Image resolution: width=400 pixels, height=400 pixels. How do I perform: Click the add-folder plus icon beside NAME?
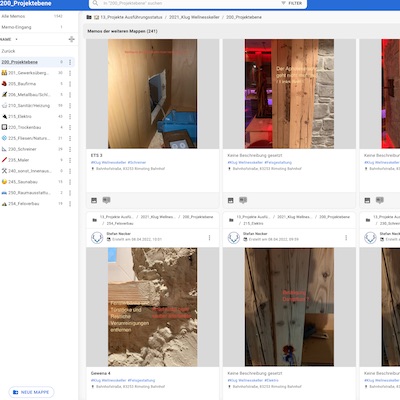point(71,39)
